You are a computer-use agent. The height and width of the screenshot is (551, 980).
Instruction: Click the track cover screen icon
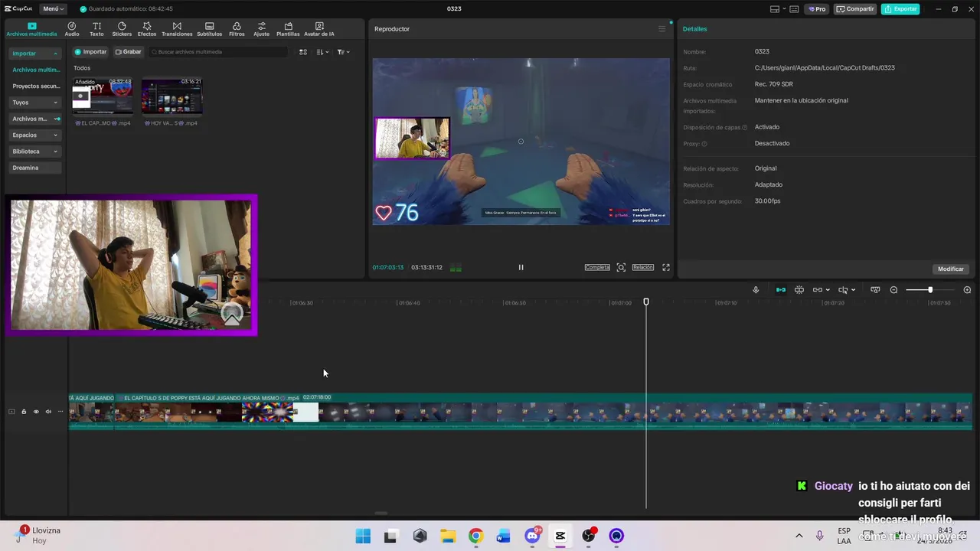click(x=874, y=290)
